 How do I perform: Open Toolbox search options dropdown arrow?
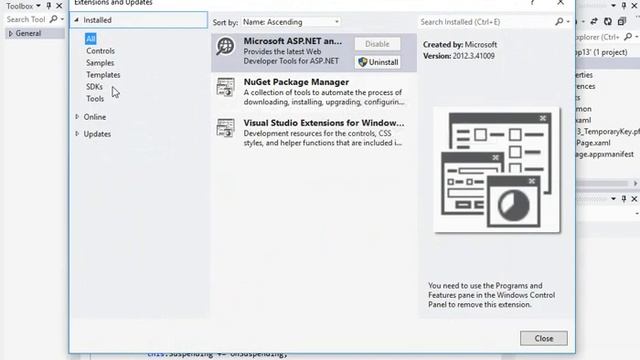[x=62, y=19]
